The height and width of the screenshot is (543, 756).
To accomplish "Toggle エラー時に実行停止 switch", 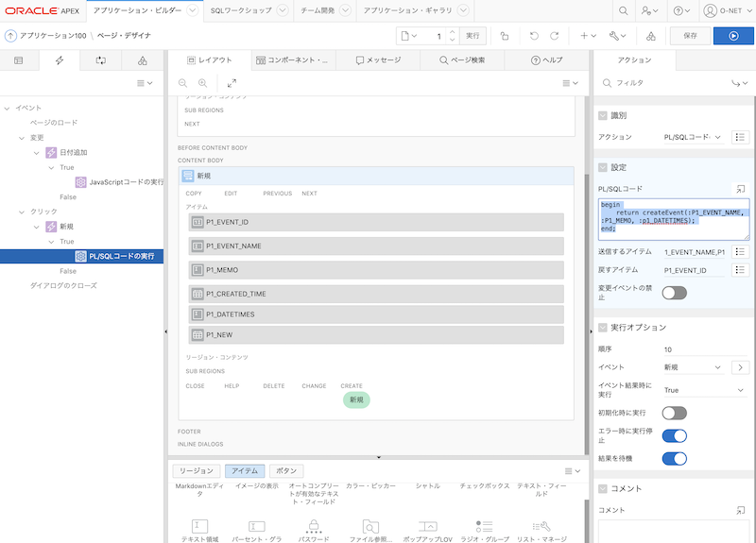I will (x=674, y=435).
